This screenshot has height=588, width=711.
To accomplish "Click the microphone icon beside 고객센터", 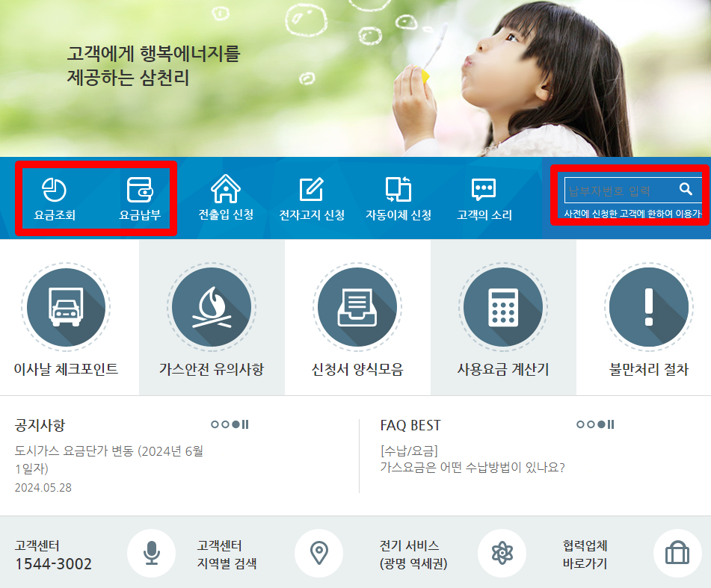I will pyautogui.click(x=151, y=554).
